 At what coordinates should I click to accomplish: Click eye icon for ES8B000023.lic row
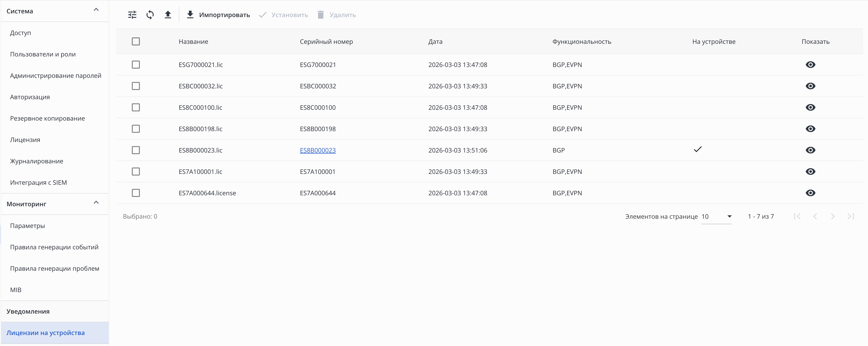[x=810, y=150]
